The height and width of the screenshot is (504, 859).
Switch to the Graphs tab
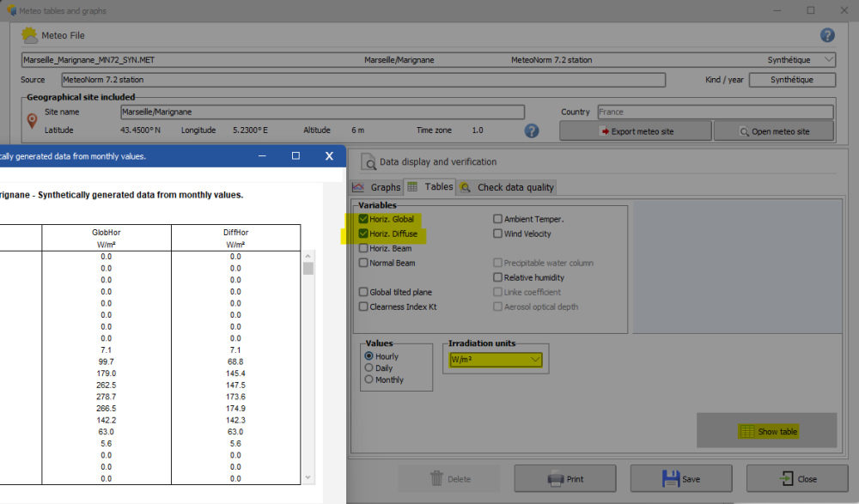tap(377, 187)
